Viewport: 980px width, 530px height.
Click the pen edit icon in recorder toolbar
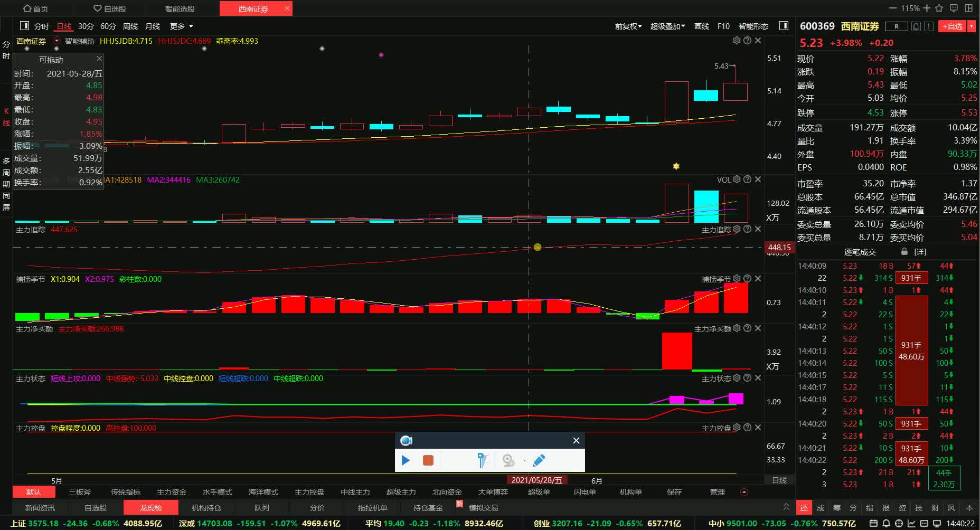click(539, 460)
